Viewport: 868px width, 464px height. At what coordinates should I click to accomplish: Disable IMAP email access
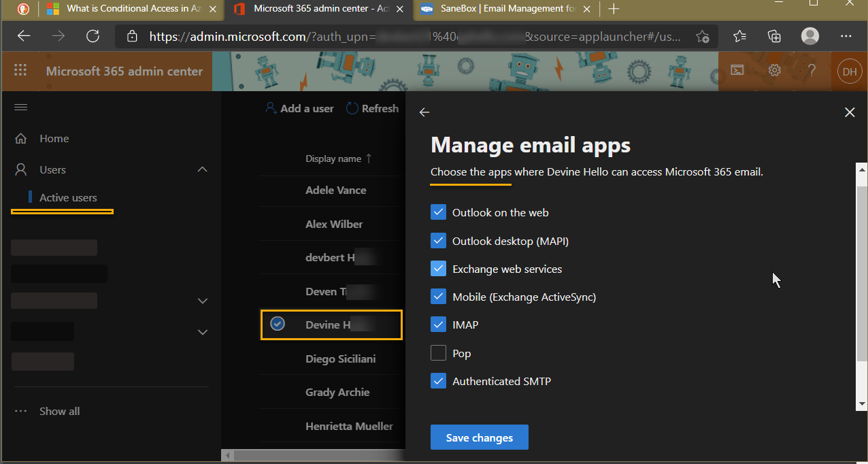[438, 325]
